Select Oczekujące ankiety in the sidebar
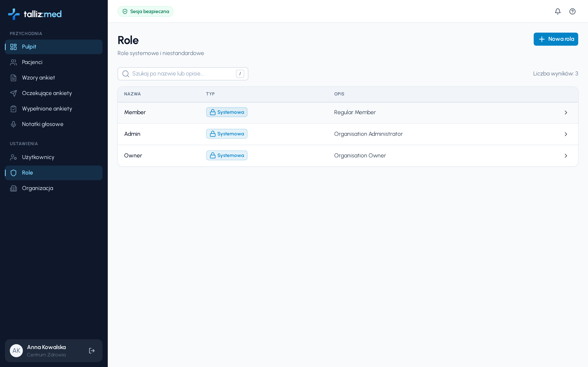 53,93
